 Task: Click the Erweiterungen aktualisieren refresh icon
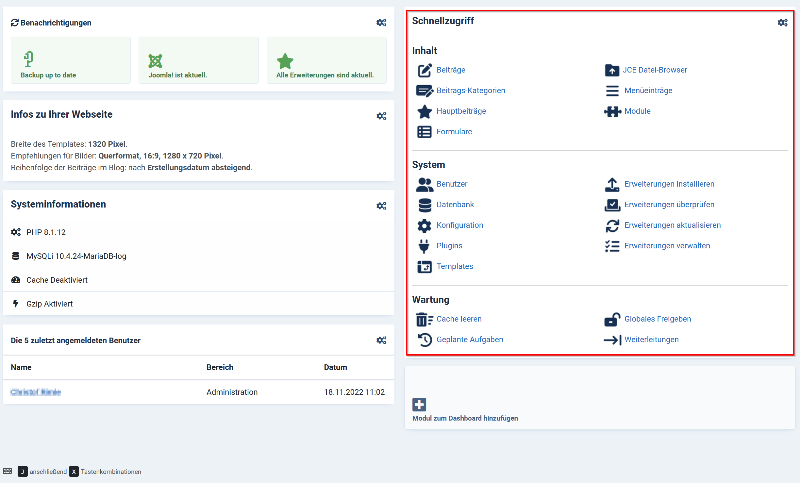pyautogui.click(x=612, y=225)
